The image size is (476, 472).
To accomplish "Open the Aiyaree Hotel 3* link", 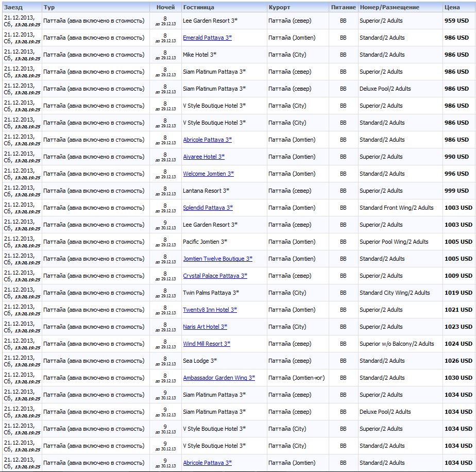I will tap(203, 157).
